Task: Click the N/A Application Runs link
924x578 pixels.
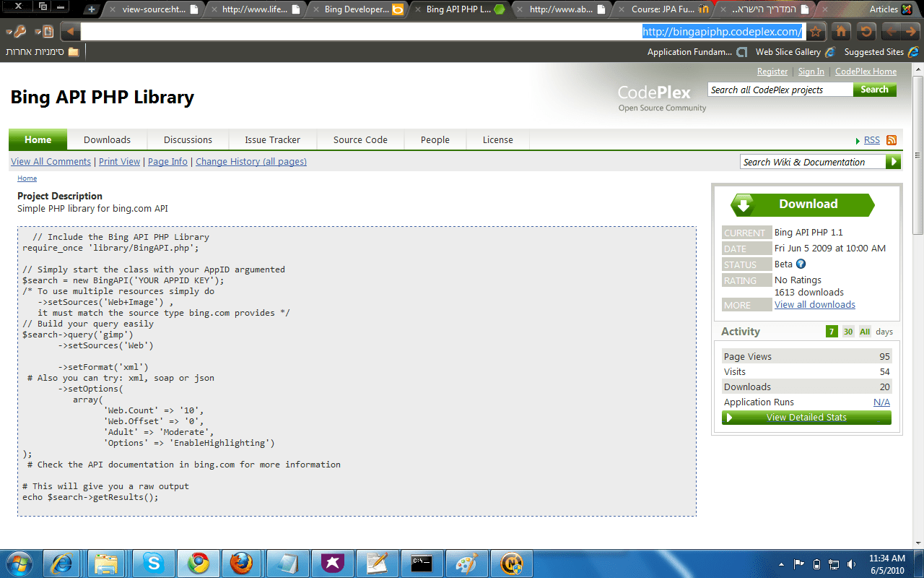Action: point(881,402)
